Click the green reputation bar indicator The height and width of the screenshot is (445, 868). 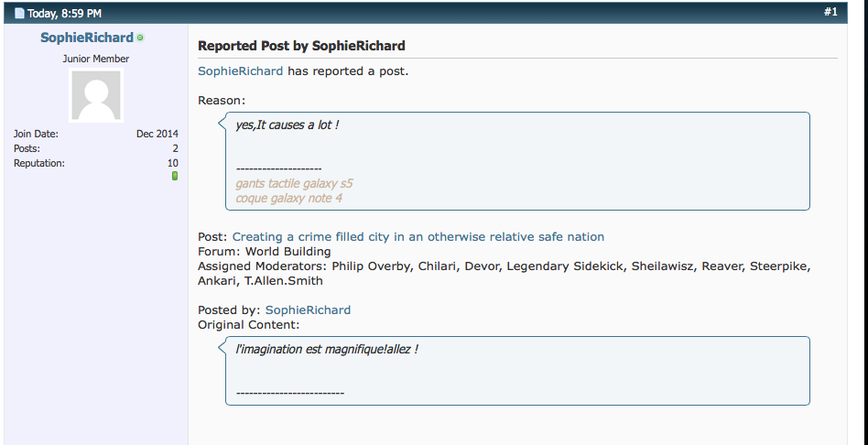pyautogui.click(x=175, y=175)
